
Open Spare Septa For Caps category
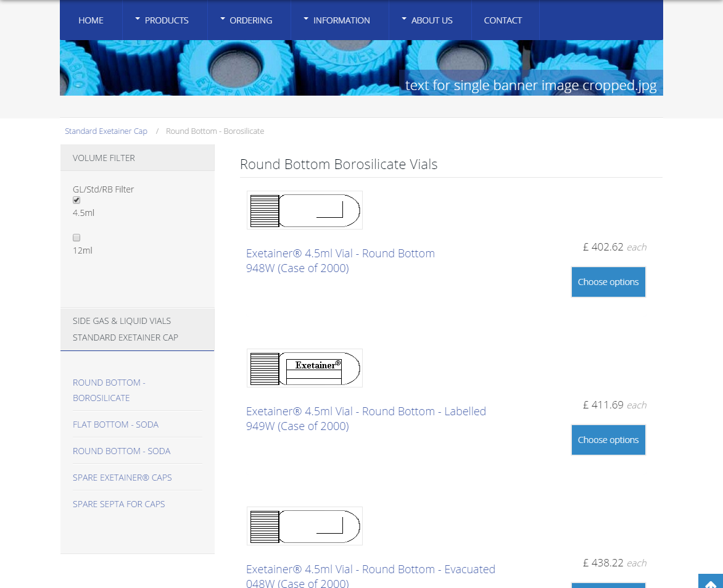click(x=119, y=504)
